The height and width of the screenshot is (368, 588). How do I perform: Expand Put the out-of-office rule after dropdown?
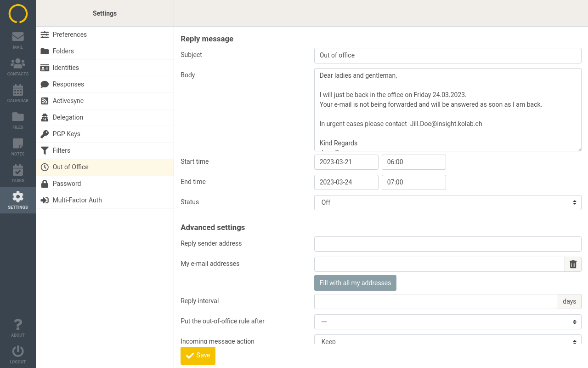(448, 322)
